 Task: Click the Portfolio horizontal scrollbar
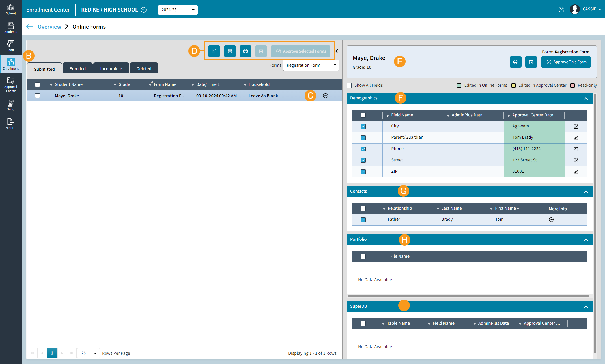click(468, 296)
